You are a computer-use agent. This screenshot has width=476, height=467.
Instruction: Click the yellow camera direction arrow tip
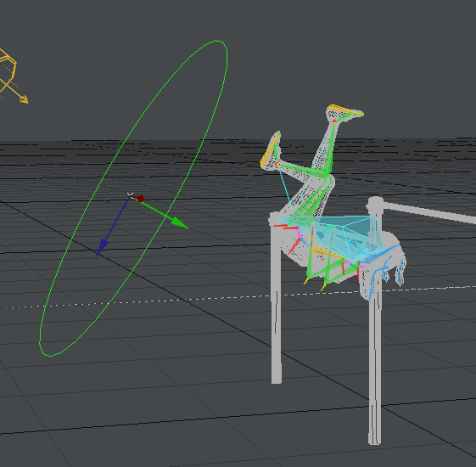coord(25,99)
